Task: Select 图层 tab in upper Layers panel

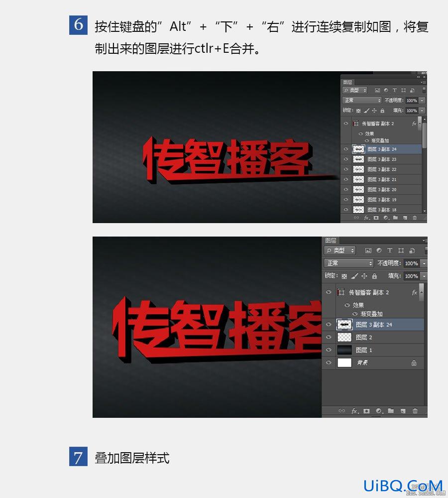Action: [x=347, y=82]
